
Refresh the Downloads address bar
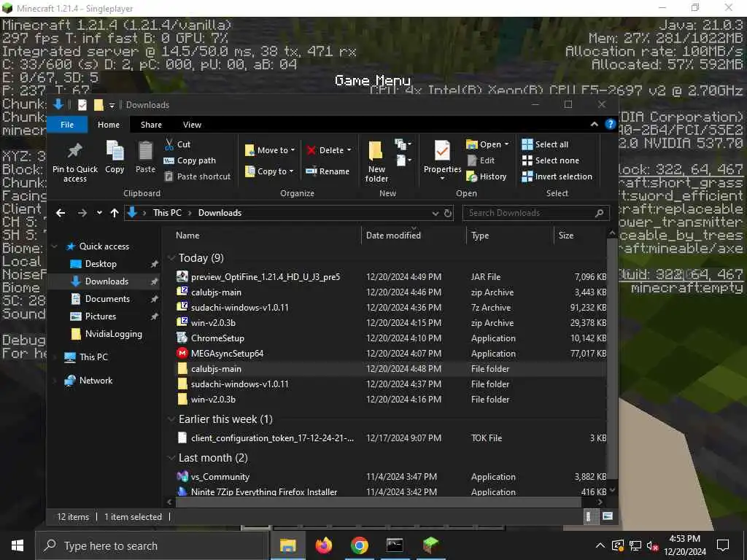448,213
